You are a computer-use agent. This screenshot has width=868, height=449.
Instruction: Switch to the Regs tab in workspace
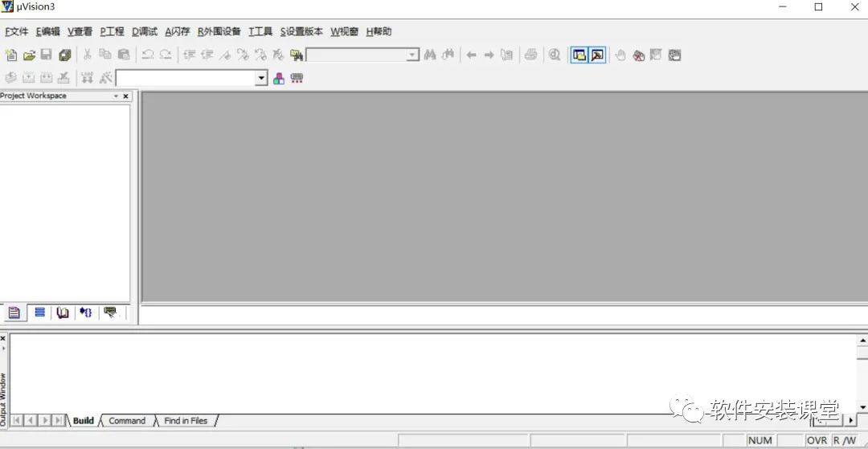pyautogui.click(x=39, y=312)
